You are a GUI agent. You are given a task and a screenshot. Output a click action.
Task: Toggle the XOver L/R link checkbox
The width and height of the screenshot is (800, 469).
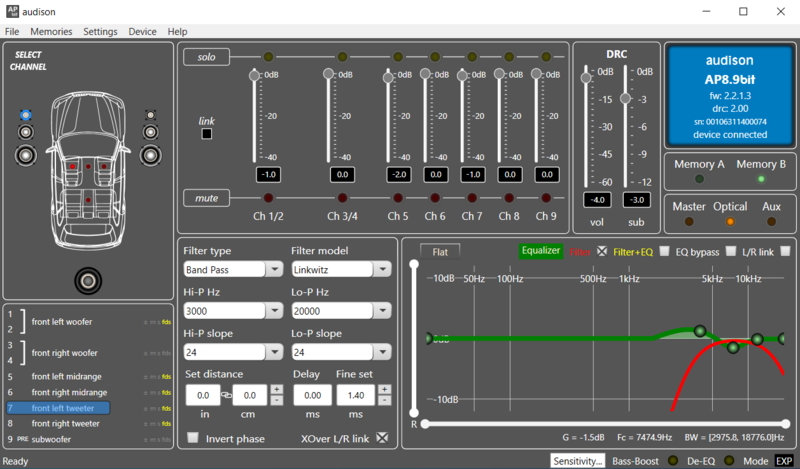pos(382,438)
